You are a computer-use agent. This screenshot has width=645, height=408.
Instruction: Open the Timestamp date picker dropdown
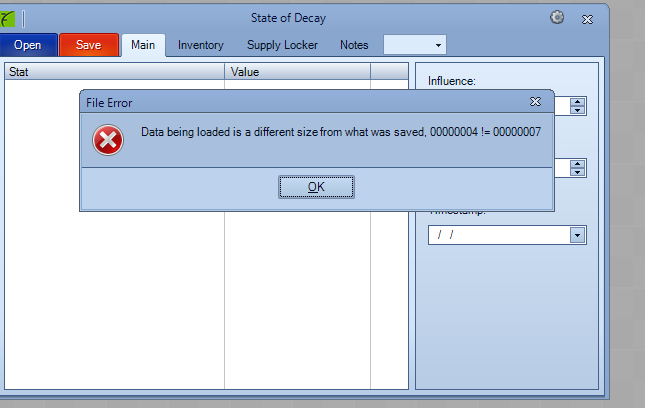[577, 235]
